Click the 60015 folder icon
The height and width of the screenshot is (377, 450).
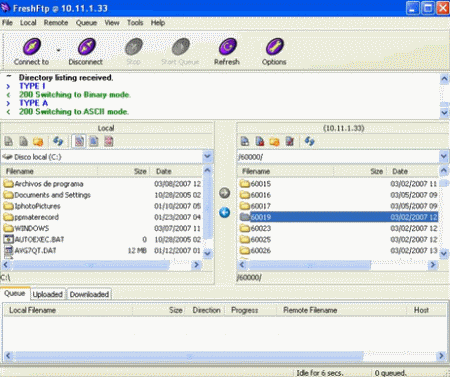(x=245, y=184)
